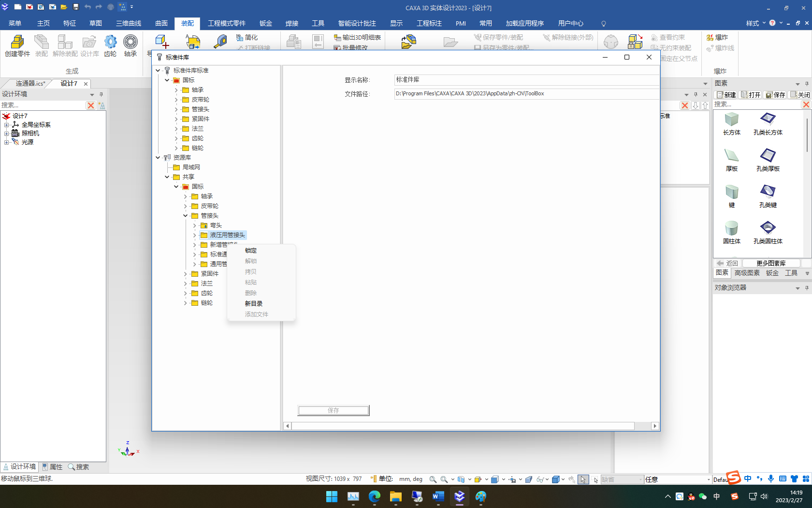Screen dimensions: 812x508
Task: Click the Windows Start button
Action: click(332, 496)
